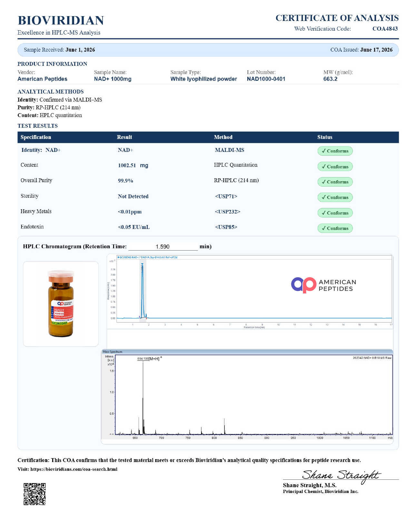This screenshot has width=411, height=532.
Task: Click the 'Content: HPLC quantitation' methods line
Action: tap(50, 115)
